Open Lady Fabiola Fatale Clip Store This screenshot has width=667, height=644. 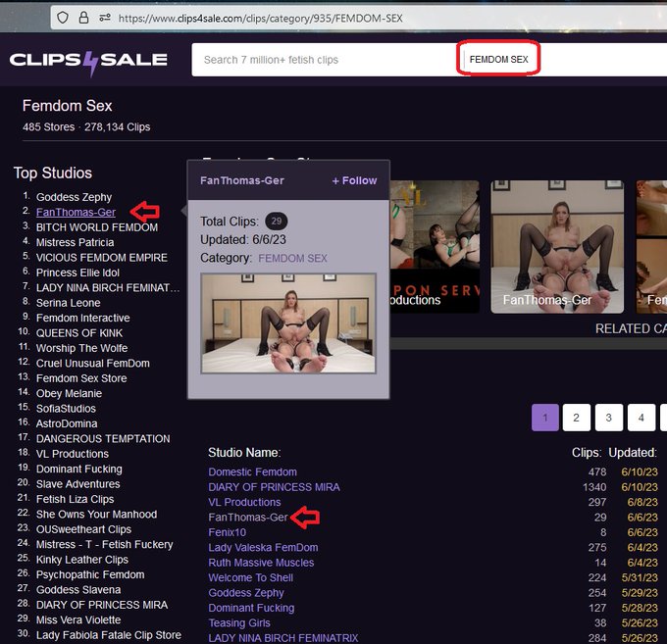tap(109, 635)
